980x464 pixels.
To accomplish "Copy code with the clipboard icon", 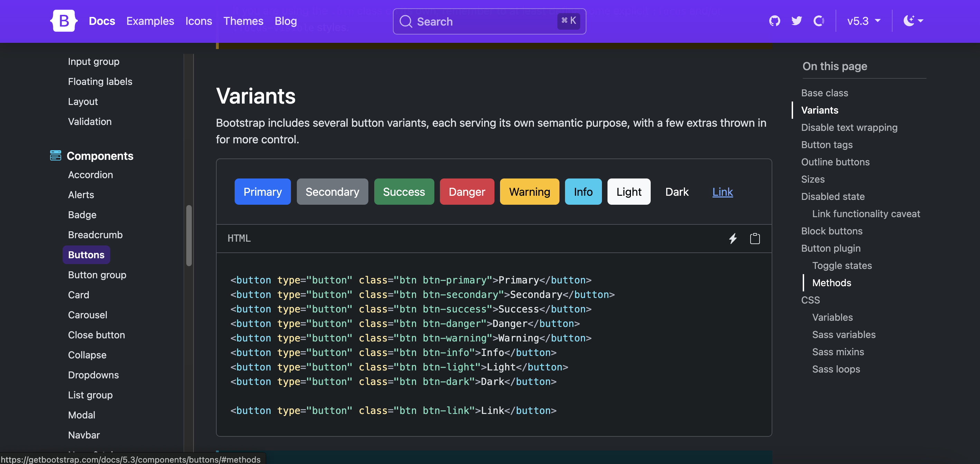I will pyautogui.click(x=755, y=238).
